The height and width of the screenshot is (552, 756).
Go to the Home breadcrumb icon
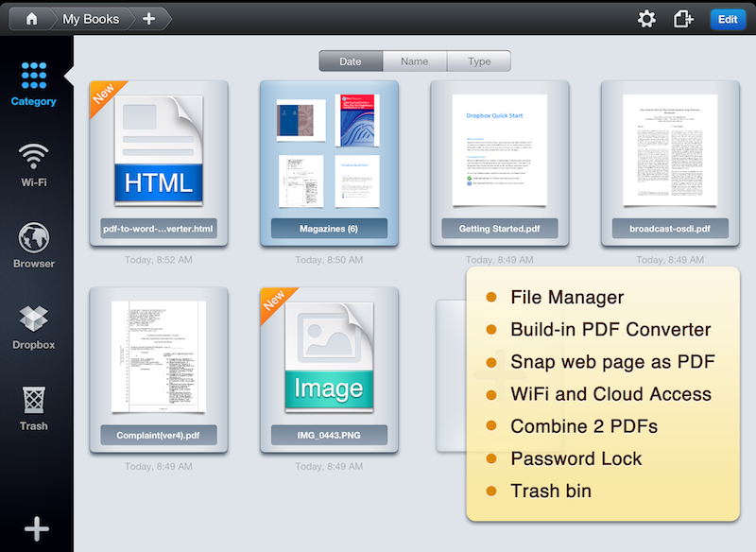[x=31, y=19]
